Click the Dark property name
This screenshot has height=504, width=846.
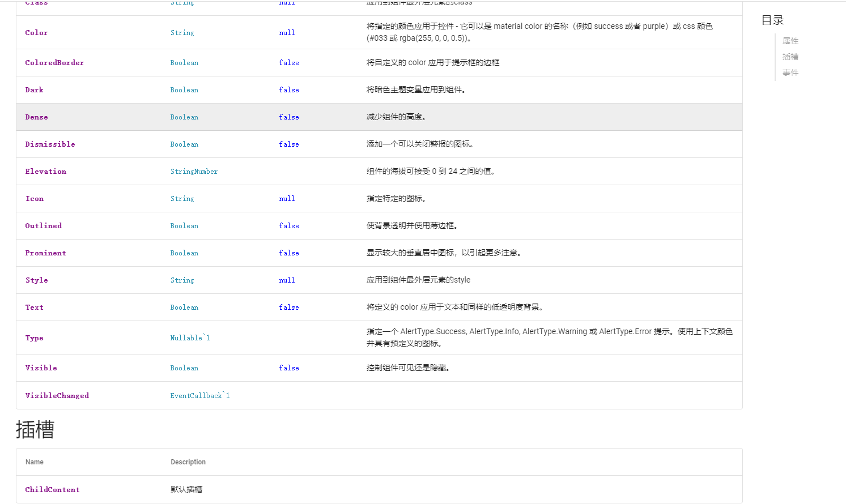coord(34,90)
